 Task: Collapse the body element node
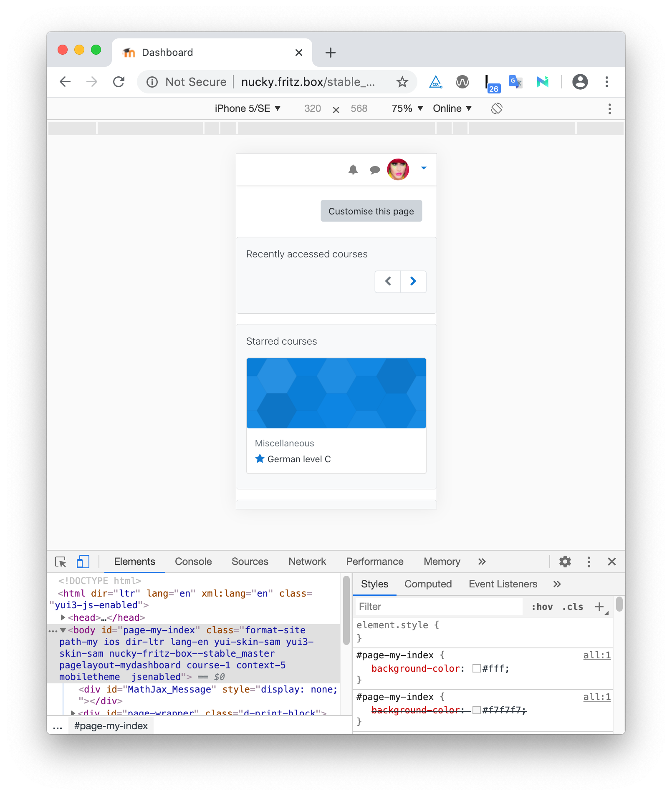pyautogui.click(x=63, y=630)
